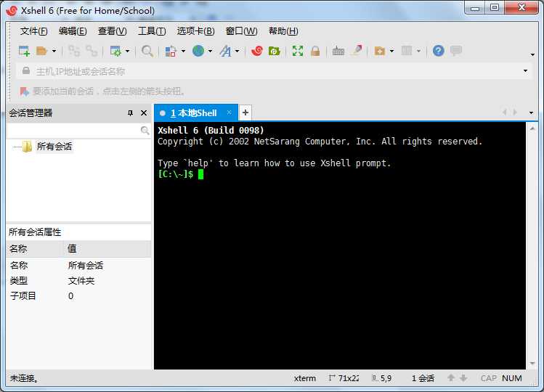This screenshot has width=544, height=392.
Task: Open session properties gear icon
Action: (x=115, y=51)
